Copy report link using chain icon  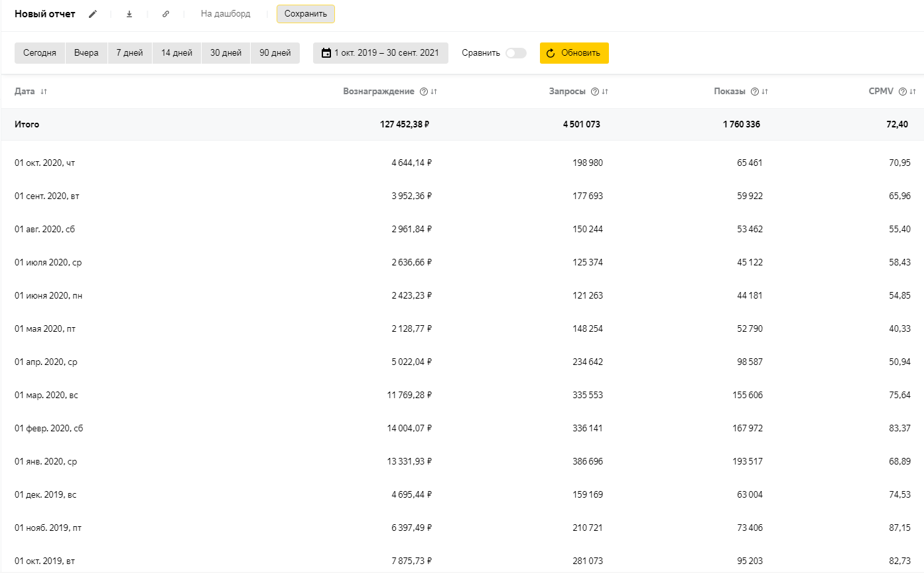pos(166,14)
